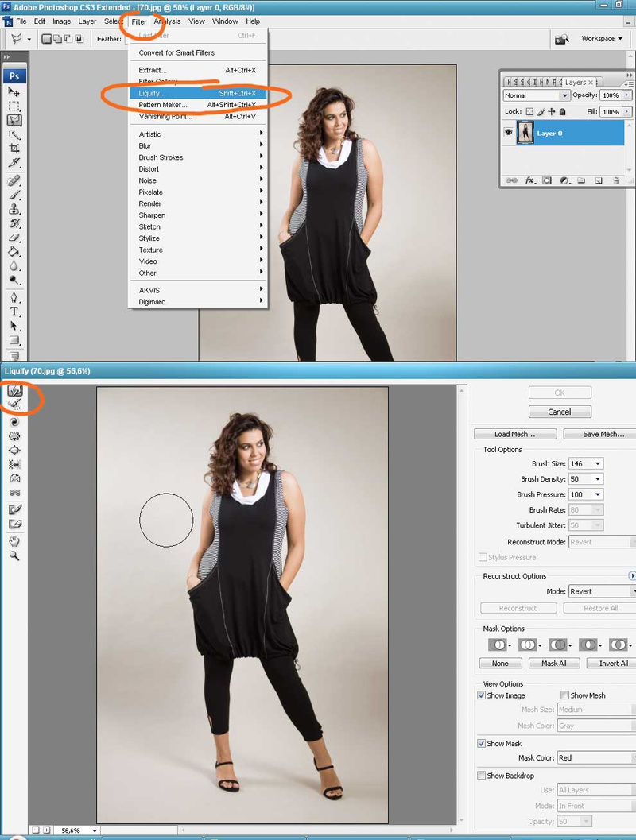636x840 pixels.
Task: Select the Hand tool in Liquify
Action: point(14,541)
